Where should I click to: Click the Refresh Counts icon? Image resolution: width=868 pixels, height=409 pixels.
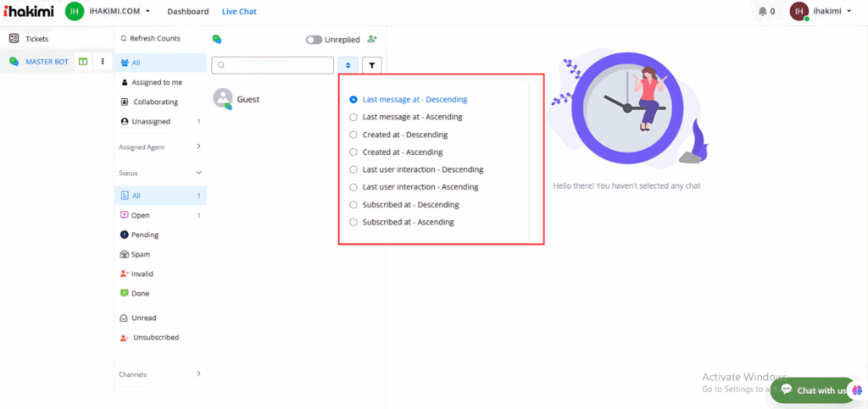(x=124, y=39)
